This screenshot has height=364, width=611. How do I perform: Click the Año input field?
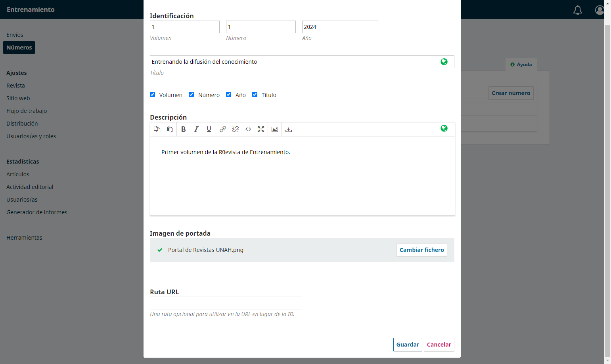[x=340, y=27]
